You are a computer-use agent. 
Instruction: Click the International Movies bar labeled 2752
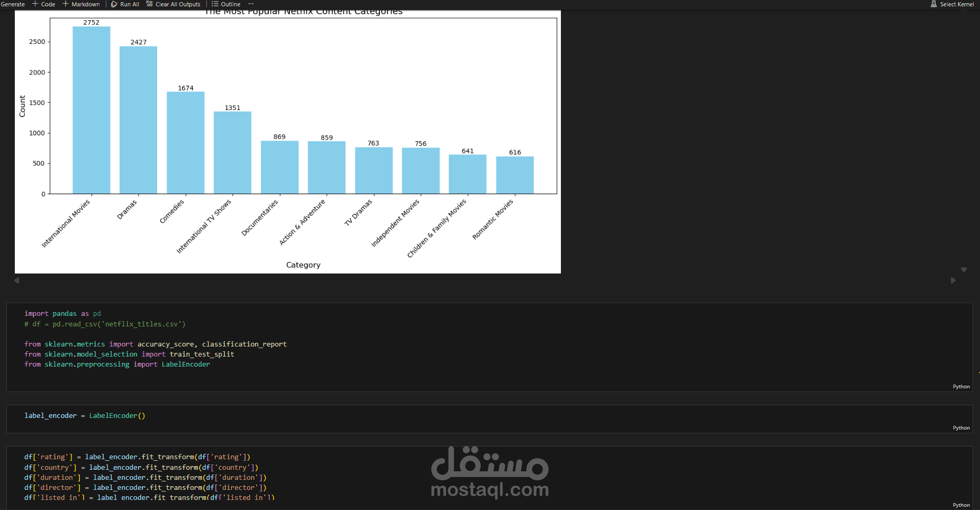[92, 110]
